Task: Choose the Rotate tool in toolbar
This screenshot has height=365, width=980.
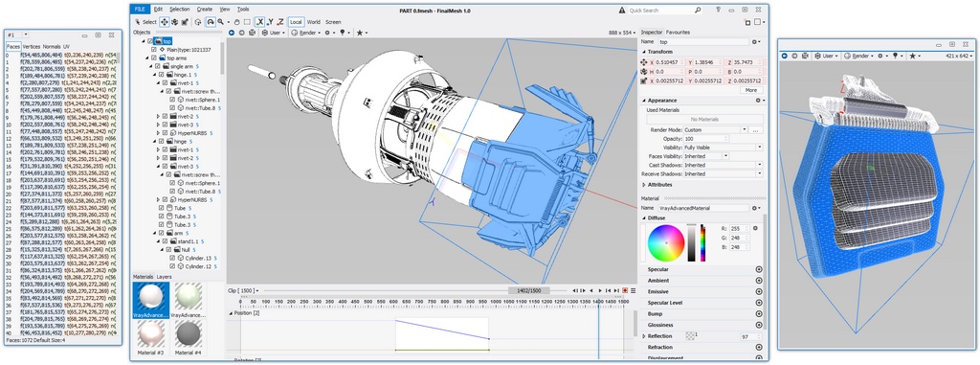Action: pyautogui.click(x=175, y=22)
